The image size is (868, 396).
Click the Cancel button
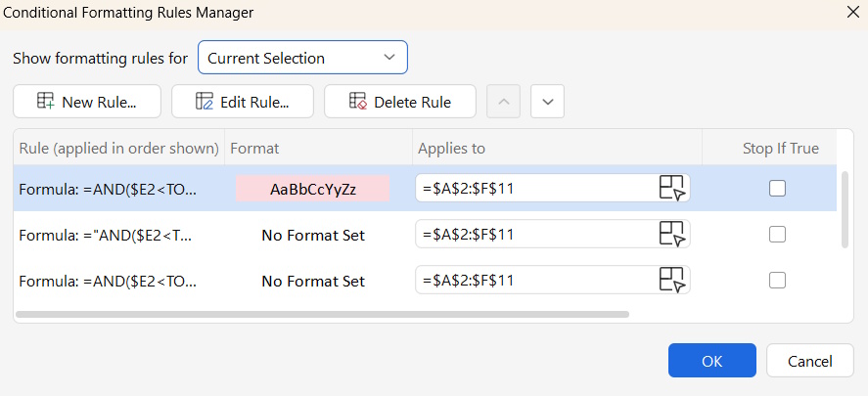tap(810, 361)
